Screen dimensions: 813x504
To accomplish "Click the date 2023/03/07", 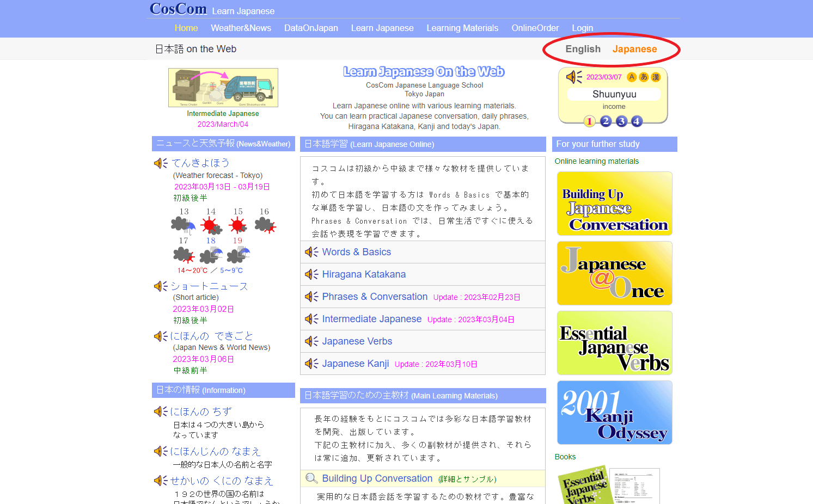I will coord(604,77).
